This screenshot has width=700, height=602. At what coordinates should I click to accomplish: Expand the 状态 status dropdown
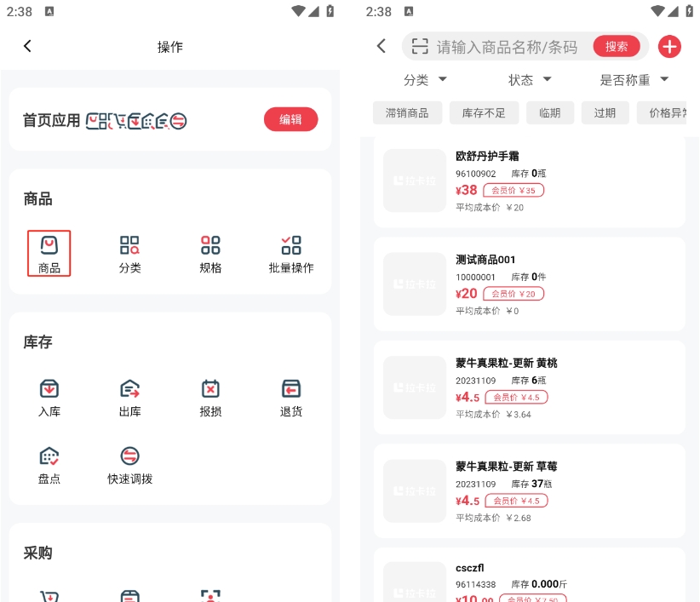point(530,80)
